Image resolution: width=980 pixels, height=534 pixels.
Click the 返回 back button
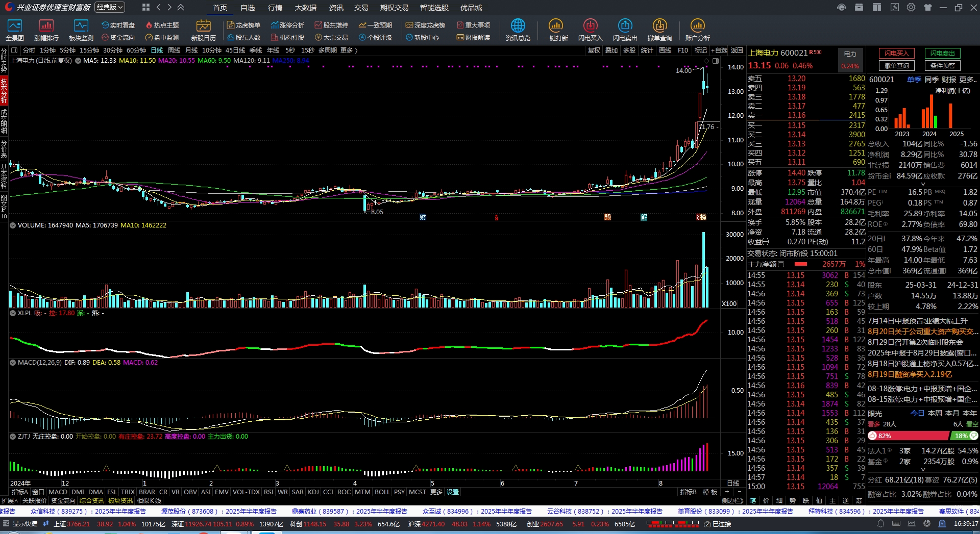point(737,50)
